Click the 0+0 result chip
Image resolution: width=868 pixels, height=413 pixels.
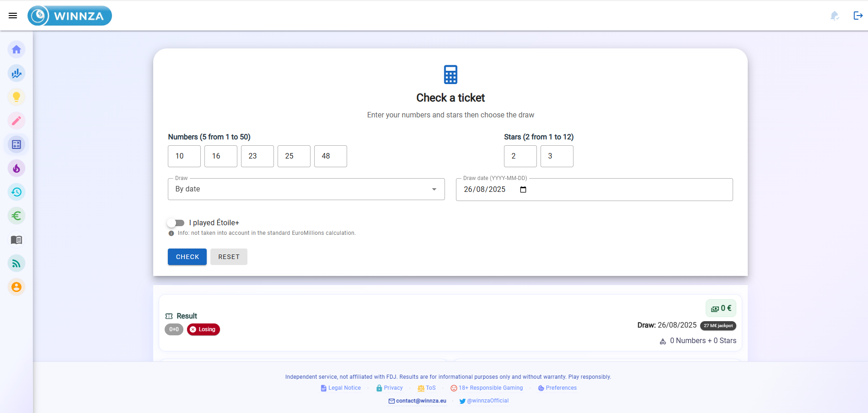(174, 329)
